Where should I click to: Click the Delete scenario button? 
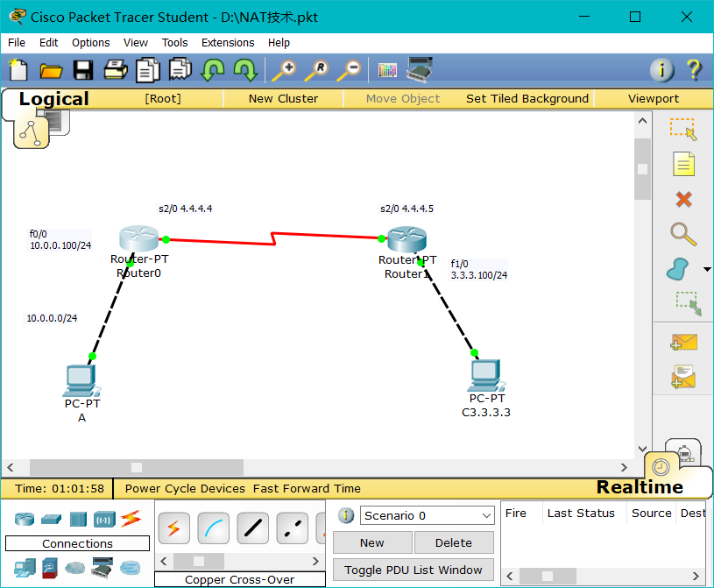point(454,543)
